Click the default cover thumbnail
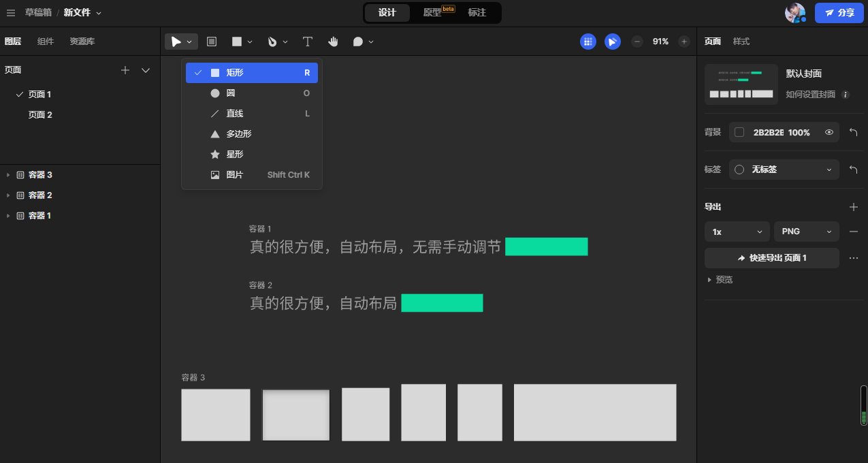 pos(741,84)
